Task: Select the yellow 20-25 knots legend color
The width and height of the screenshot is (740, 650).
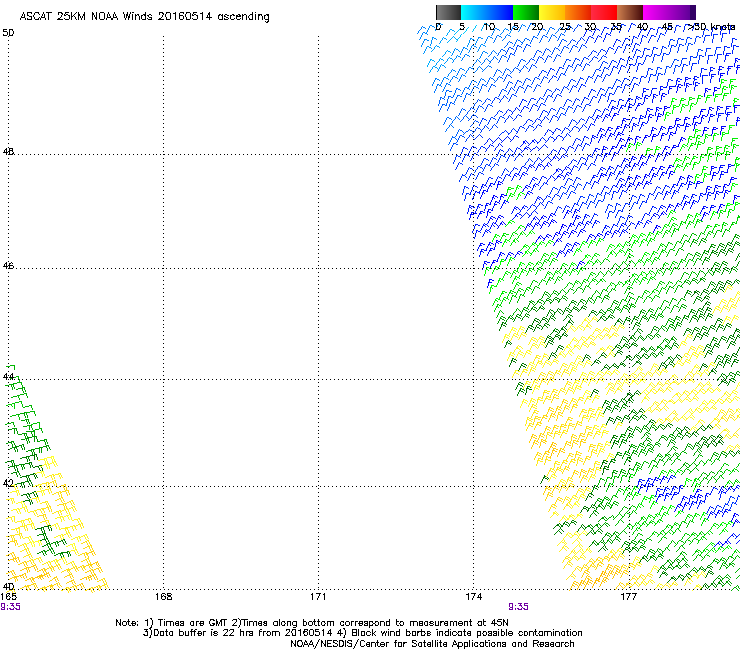Action: tap(552, 12)
